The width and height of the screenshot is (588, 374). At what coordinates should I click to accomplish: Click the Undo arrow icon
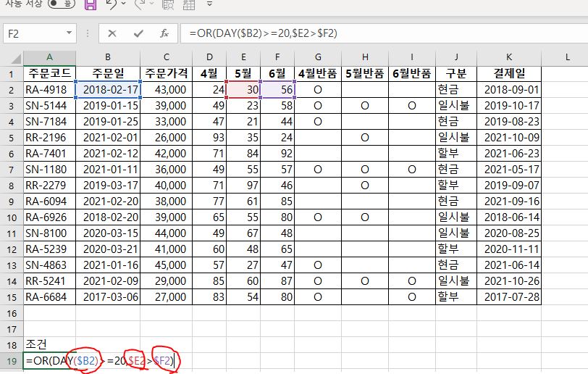pyautogui.click(x=111, y=5)
